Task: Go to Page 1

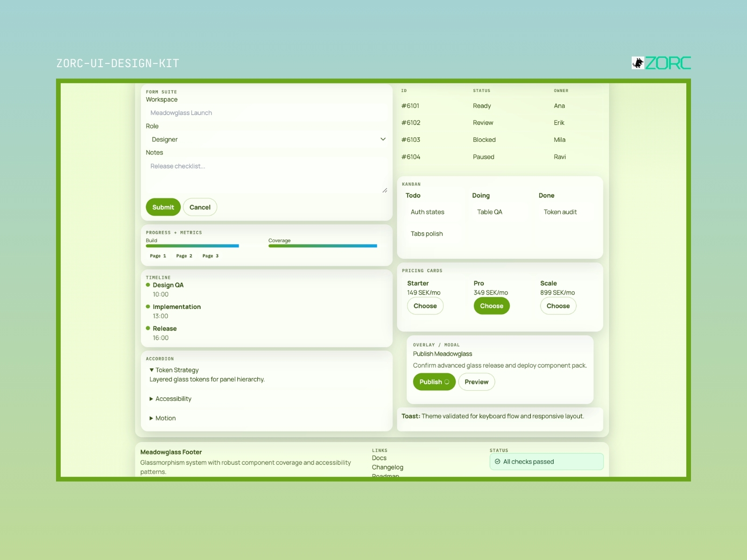Action: coord(158,256)
